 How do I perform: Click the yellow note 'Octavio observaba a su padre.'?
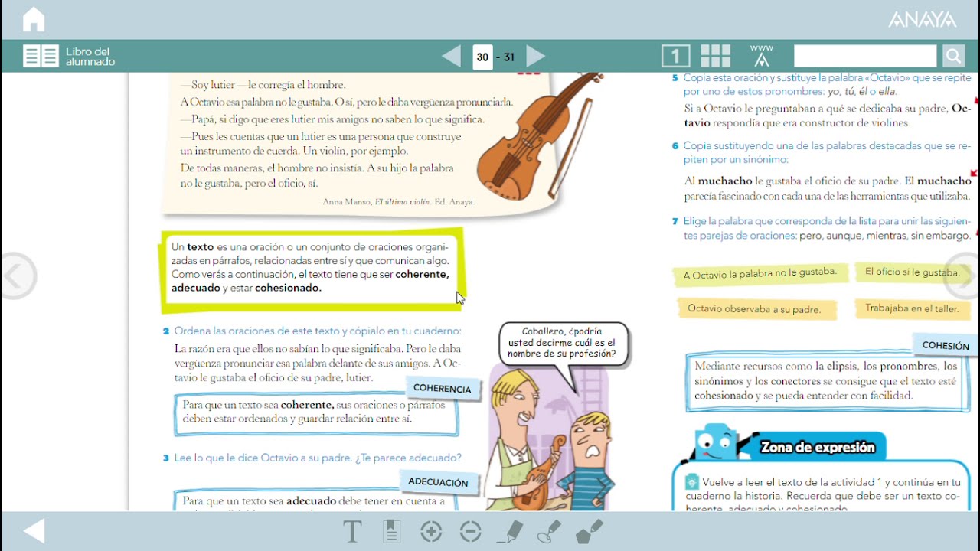(x=754, y=309)
